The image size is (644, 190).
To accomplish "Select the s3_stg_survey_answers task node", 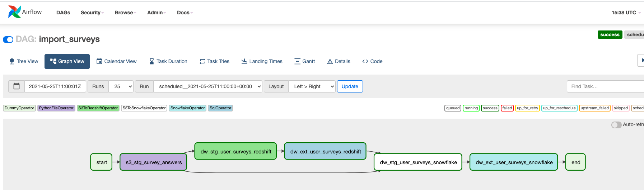I will coord(154,162).
